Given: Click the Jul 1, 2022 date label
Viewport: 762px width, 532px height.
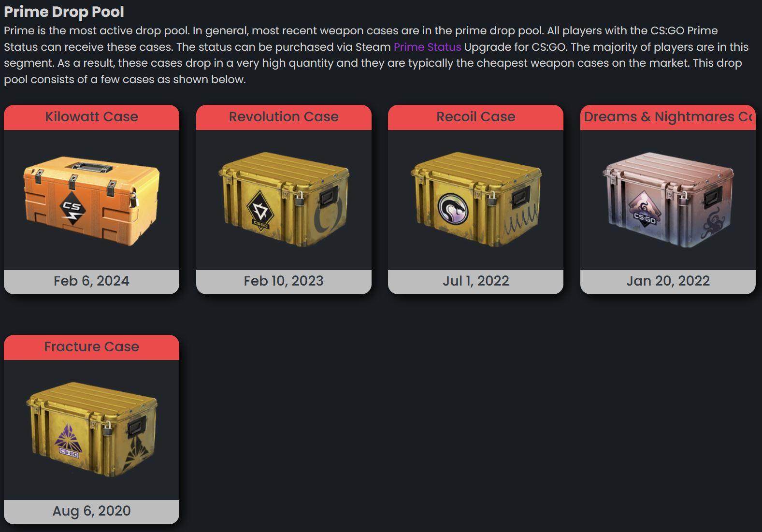Looking at the screenshot, I should [476, 281].
